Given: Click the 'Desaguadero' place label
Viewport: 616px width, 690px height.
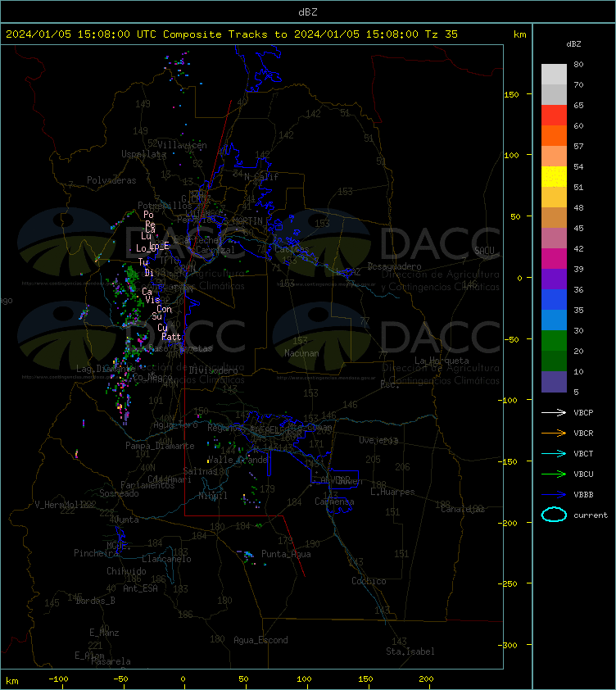Looking at the screenshot, I should (394, 266).
